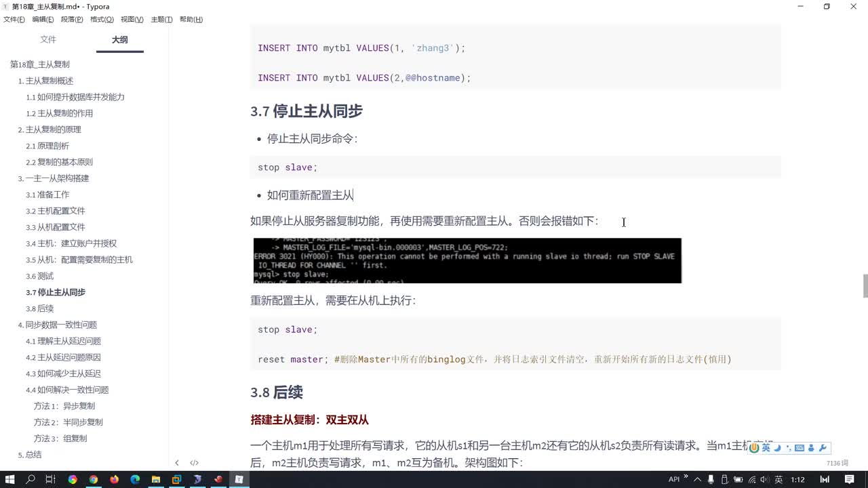
Task: Click the 3.7 停止主从同步 heading text
Action: (x=307, y=111)
